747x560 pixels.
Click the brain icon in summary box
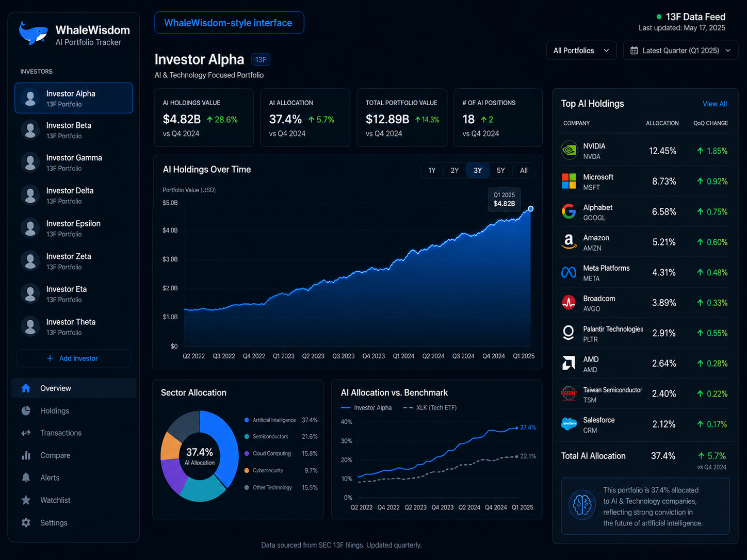(x=582, y=505)
